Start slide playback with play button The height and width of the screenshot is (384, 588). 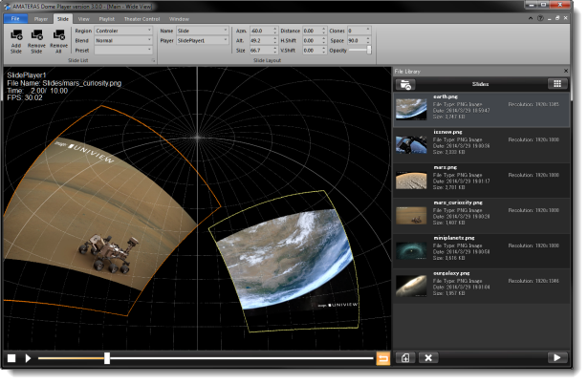[x=28, y=358]
